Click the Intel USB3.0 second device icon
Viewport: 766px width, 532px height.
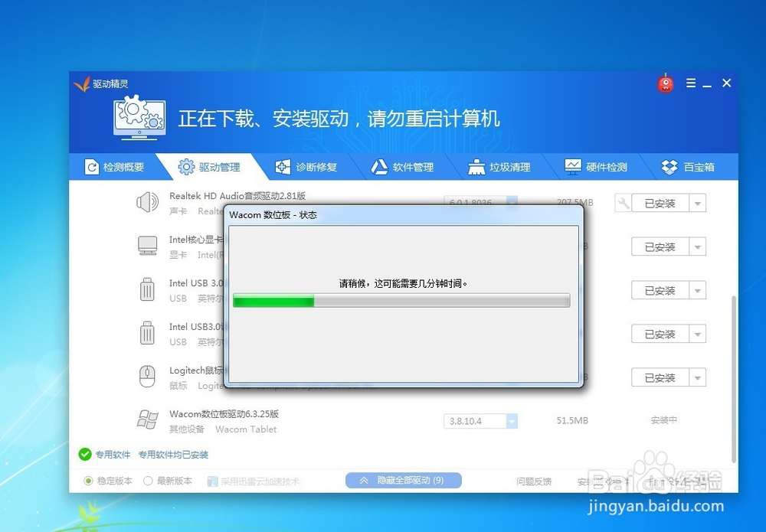[147, 333]
